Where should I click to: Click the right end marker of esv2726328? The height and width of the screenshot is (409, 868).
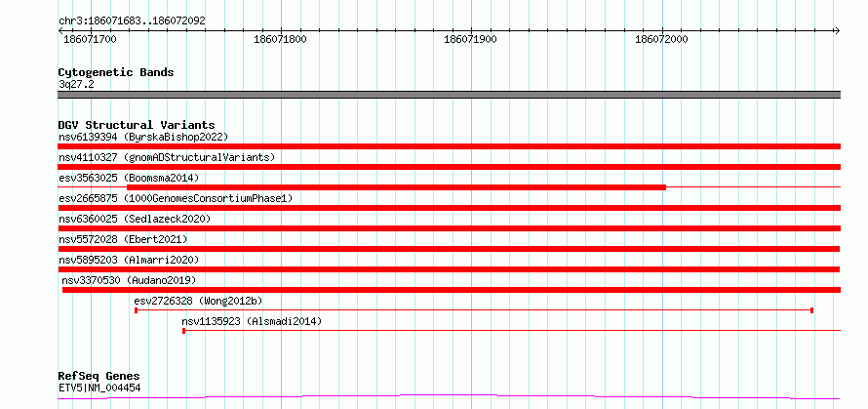coord(811,310)
